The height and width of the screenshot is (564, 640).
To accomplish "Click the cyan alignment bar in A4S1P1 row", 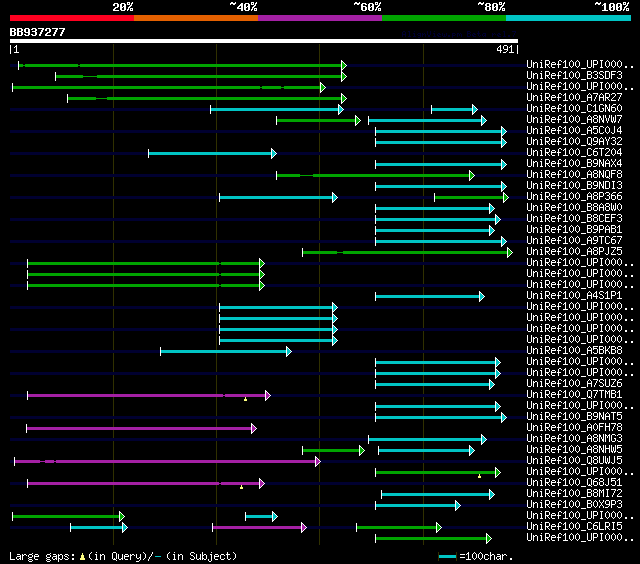I will 430,296.
